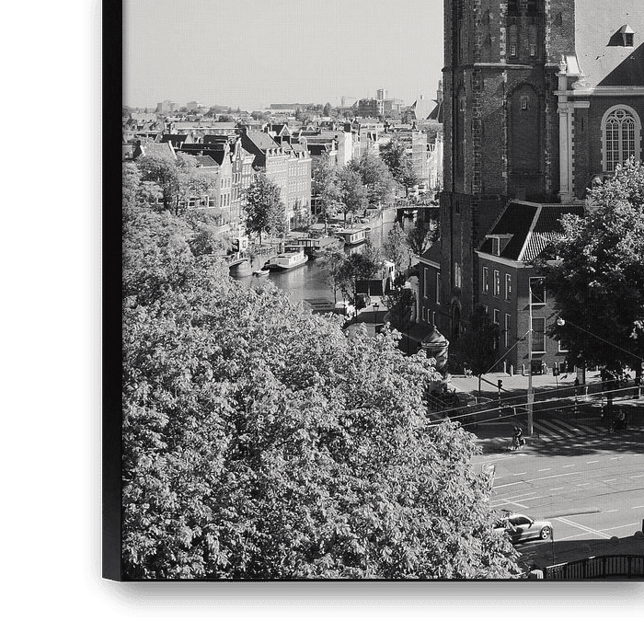
Task: Click the dormer window on church roof
Action: (623, 36)
